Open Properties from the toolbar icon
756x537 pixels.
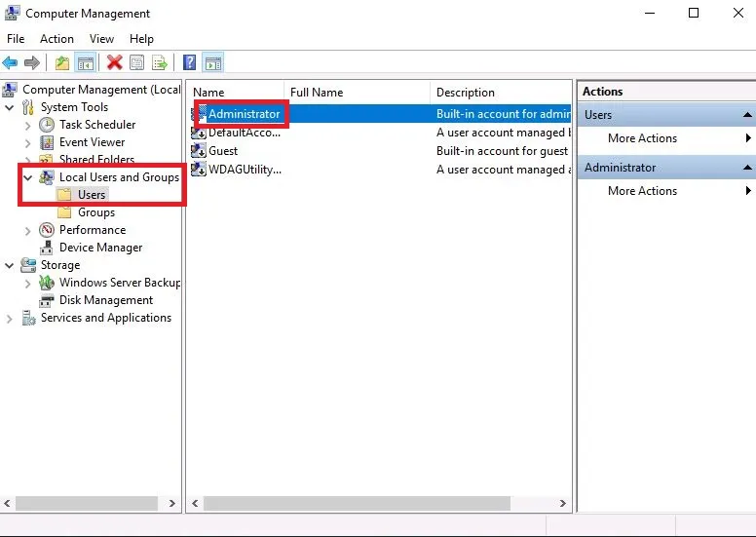pyautogui.click(x=136, y=63)
